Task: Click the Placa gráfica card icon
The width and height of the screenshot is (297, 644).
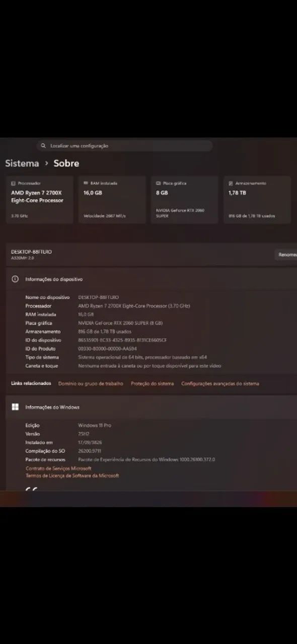Action: (158, 184)
